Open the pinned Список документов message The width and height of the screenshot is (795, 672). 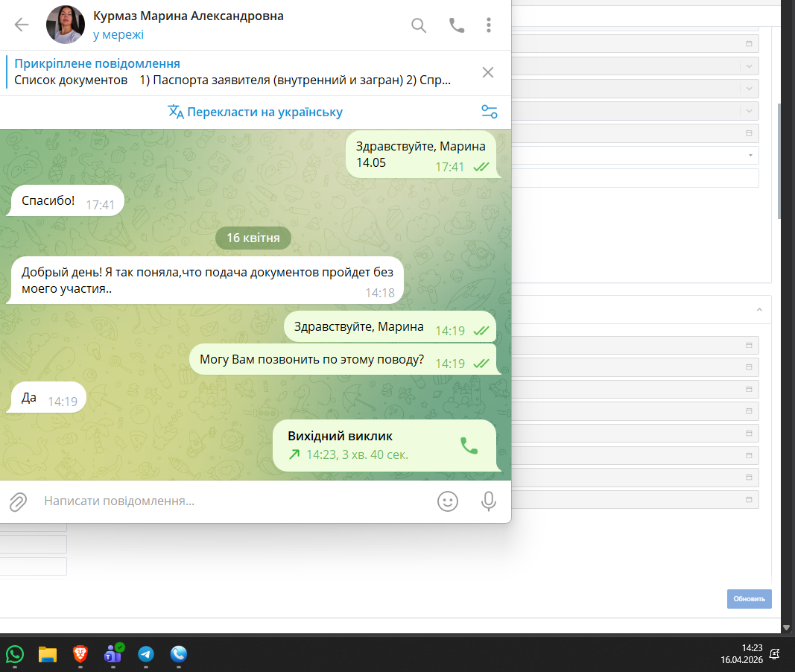(232, 72)
